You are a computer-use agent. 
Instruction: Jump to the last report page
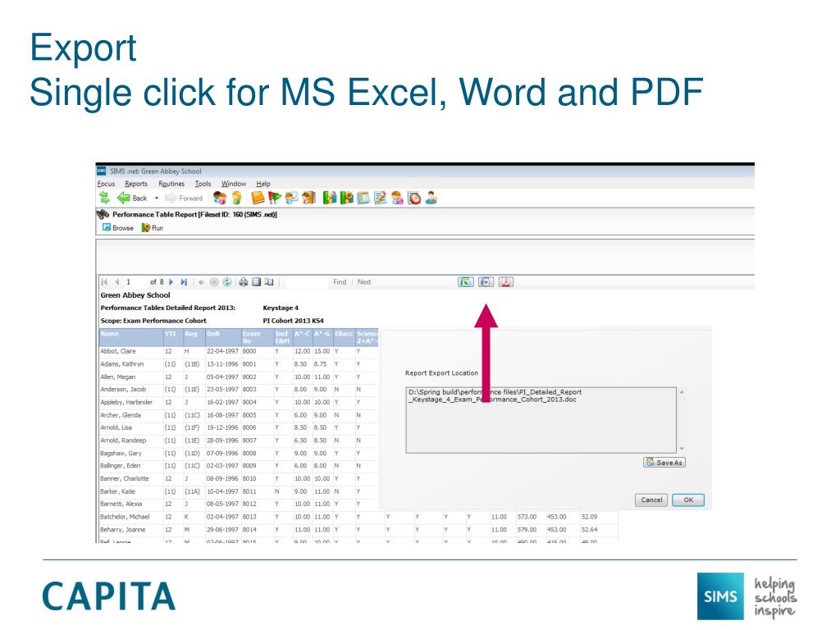click(x=184, y=282)
